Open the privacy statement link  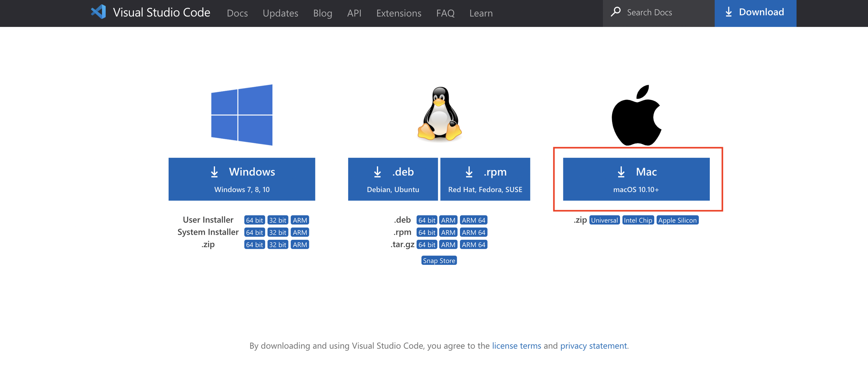click(x=593, y=345)
